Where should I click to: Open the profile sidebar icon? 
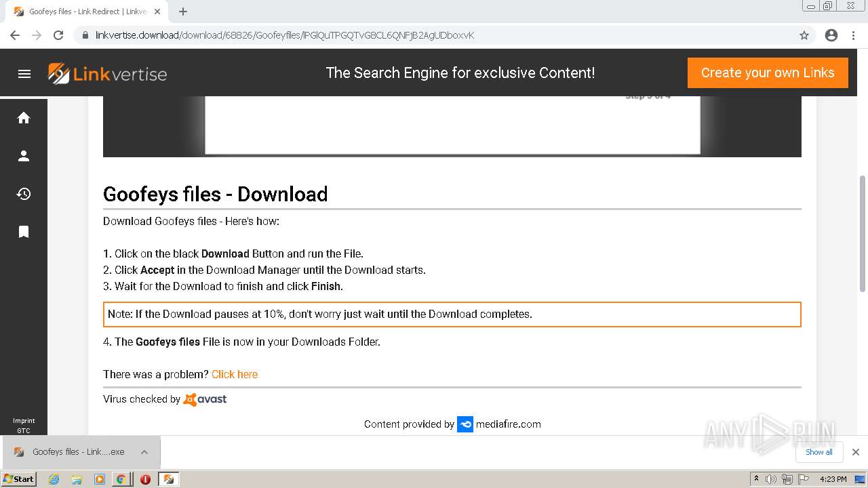[24, 156]
